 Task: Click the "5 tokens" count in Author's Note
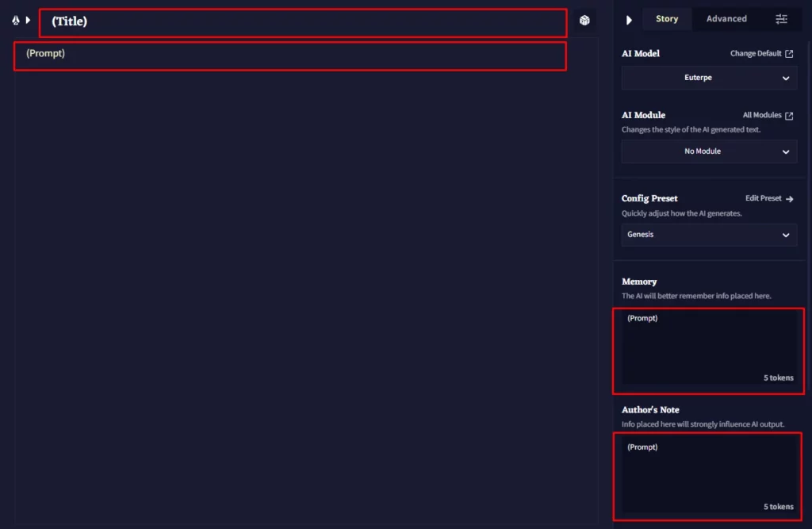pyautogui.click(x=778, y=507)
